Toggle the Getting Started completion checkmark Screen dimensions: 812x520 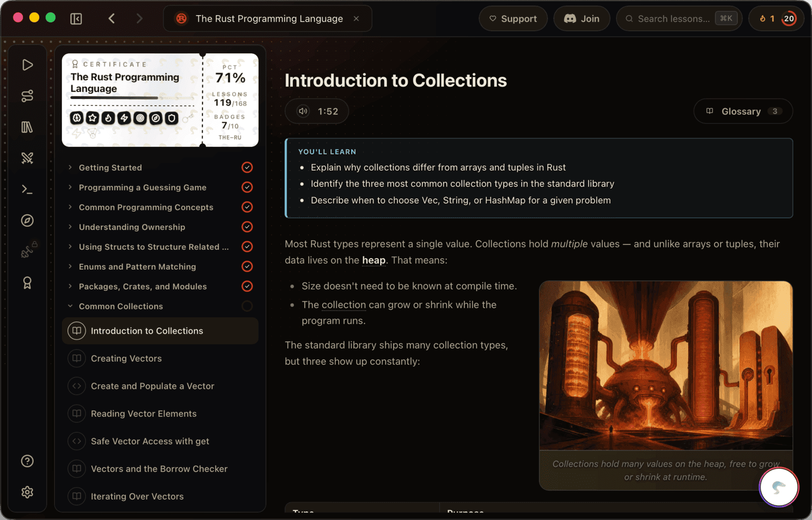247,168
